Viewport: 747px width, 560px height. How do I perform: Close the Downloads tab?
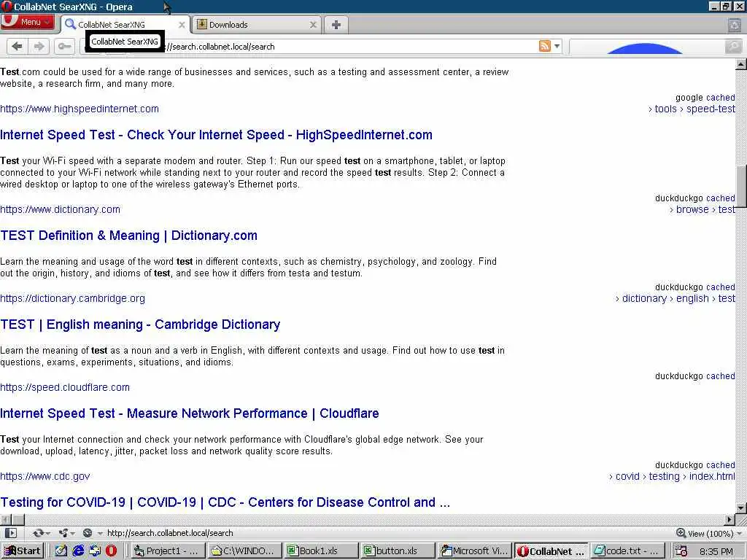coord(313,25)
